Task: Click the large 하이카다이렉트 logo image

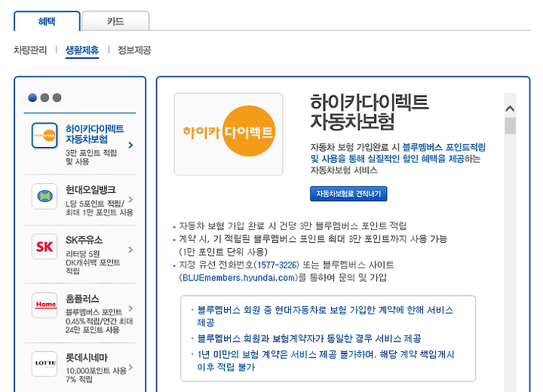Action: pos(229,134)
